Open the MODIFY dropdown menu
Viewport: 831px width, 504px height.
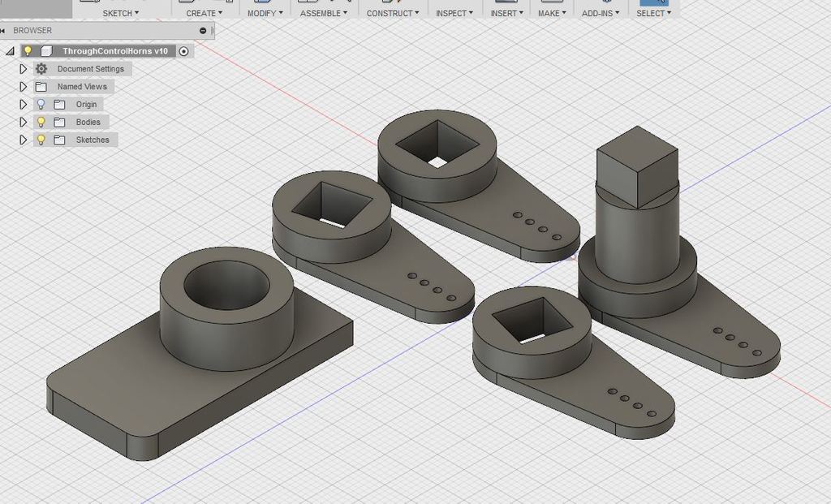265,13
